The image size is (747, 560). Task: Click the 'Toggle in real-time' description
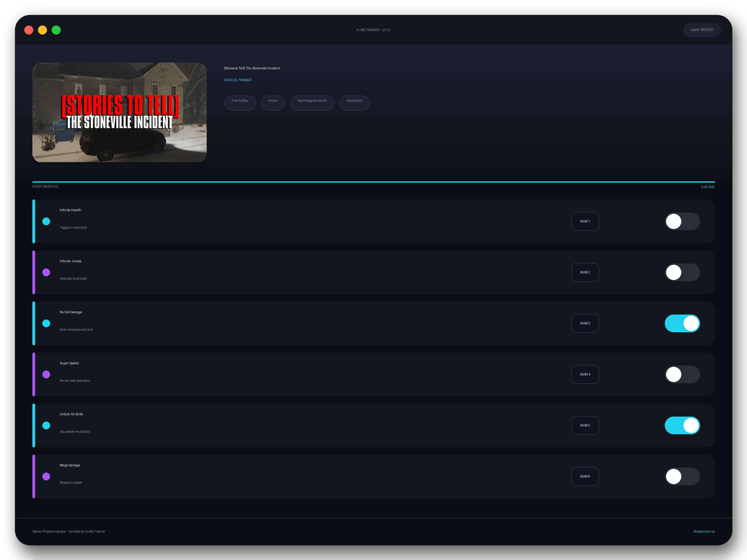click(x=73, y=227)
